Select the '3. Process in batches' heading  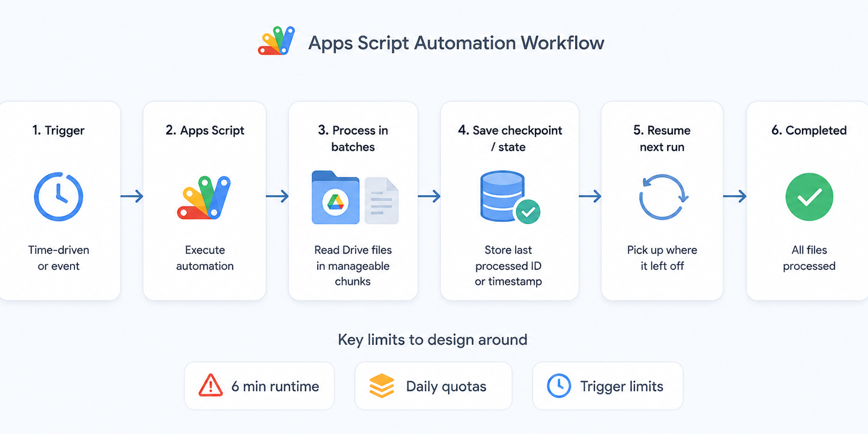pyautogui.click(x=353, y=138)
